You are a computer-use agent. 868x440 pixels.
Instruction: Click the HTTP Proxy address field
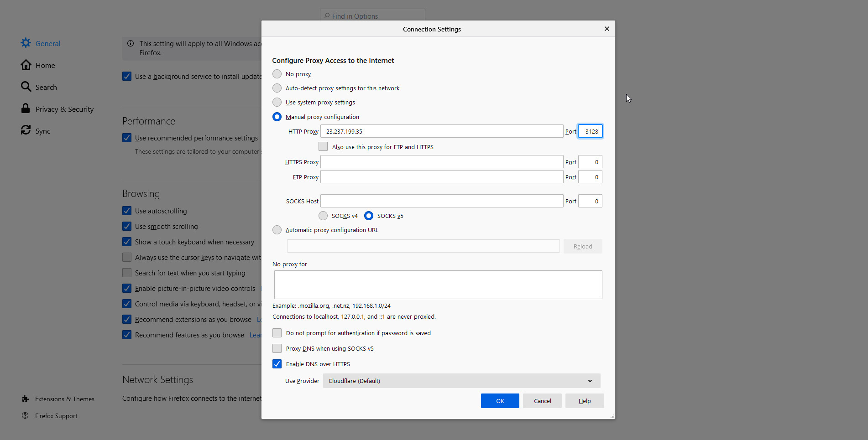tap(441, 131)
